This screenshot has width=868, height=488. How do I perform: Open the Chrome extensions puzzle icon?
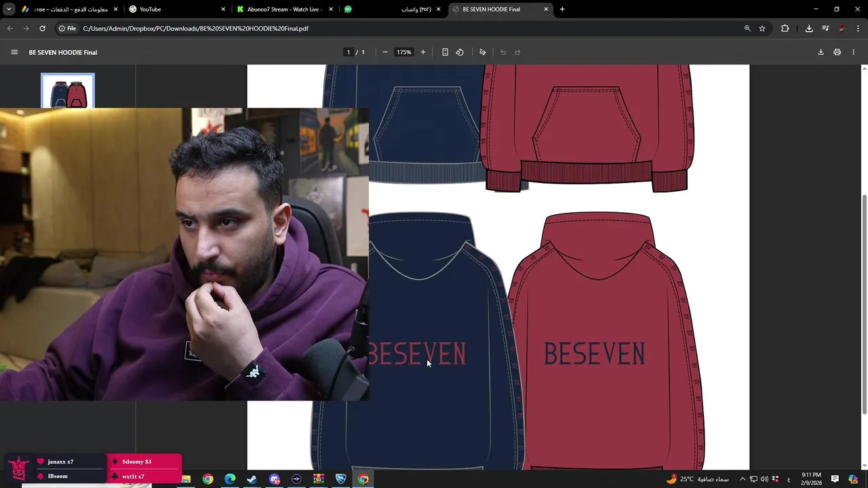pos(785,28)
